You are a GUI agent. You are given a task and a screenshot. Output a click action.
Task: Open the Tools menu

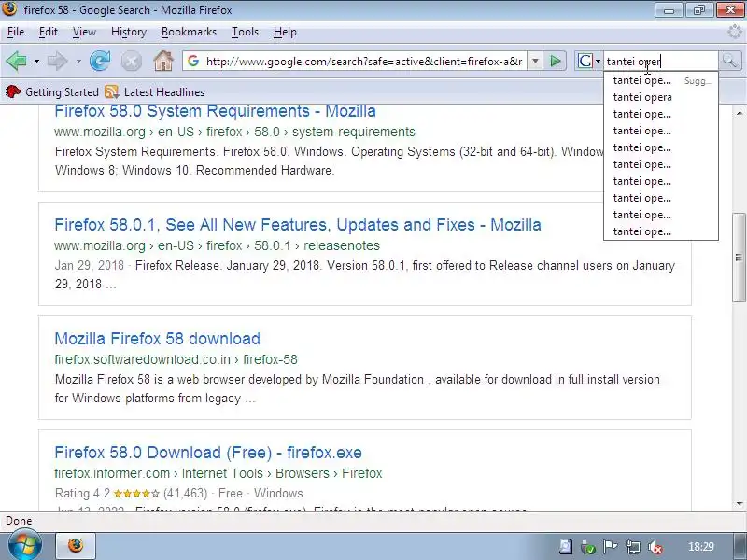(245, 32)
